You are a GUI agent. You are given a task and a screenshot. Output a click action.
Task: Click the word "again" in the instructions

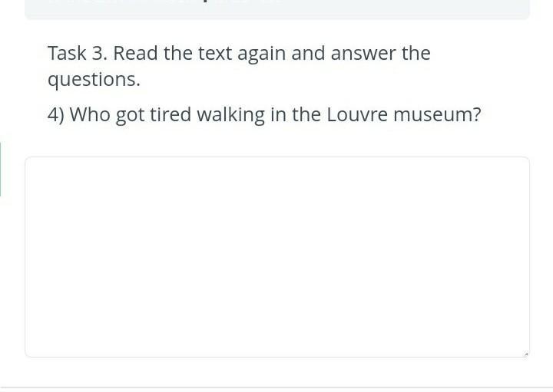pyautogui.click(x=262, y=55)
